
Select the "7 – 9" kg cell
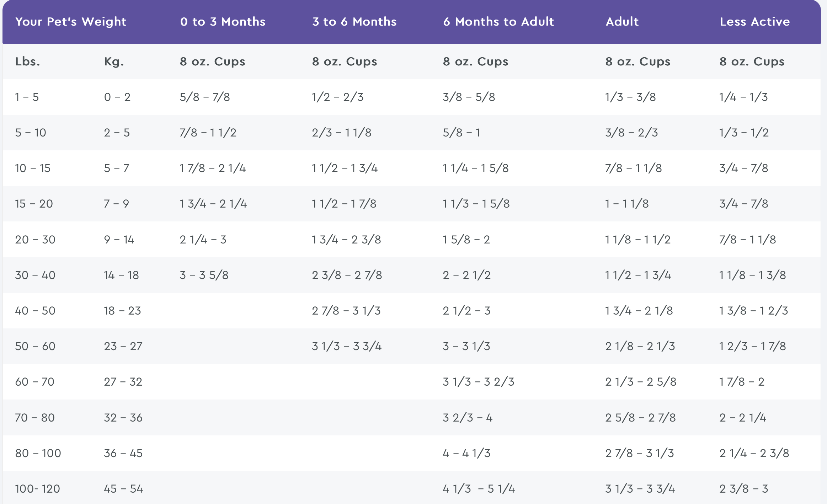[x=116, y=204]
